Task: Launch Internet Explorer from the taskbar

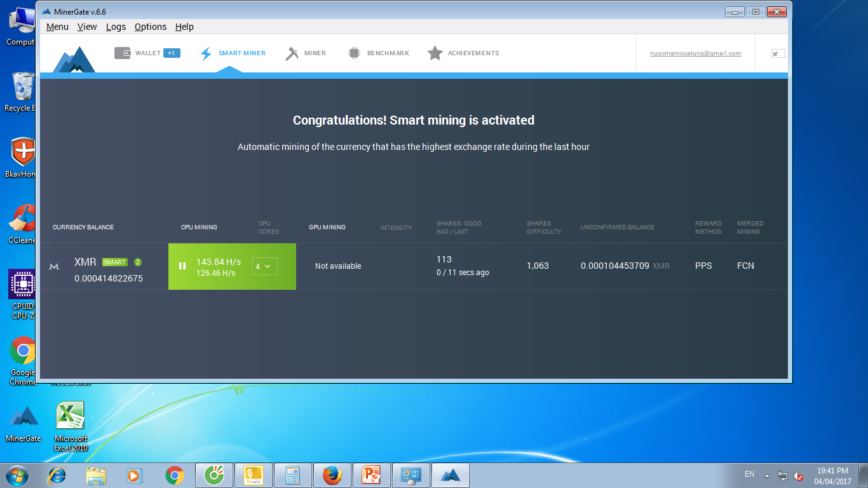Action: pos(58,475)
